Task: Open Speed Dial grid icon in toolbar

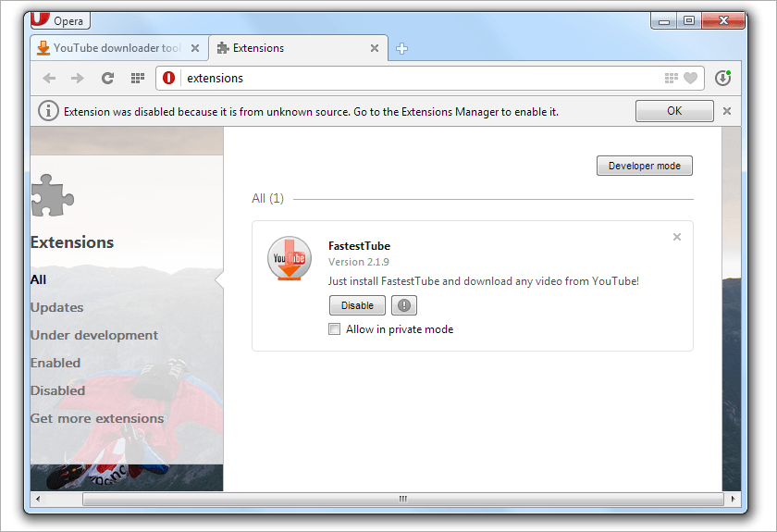Action: [137, 78]
